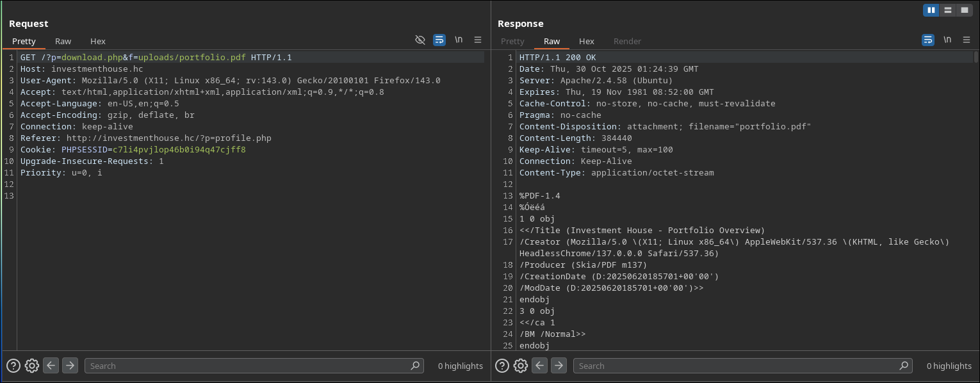Switch to top-bottom stacked layout
The image size is (980, 383).
coord(948,10)
